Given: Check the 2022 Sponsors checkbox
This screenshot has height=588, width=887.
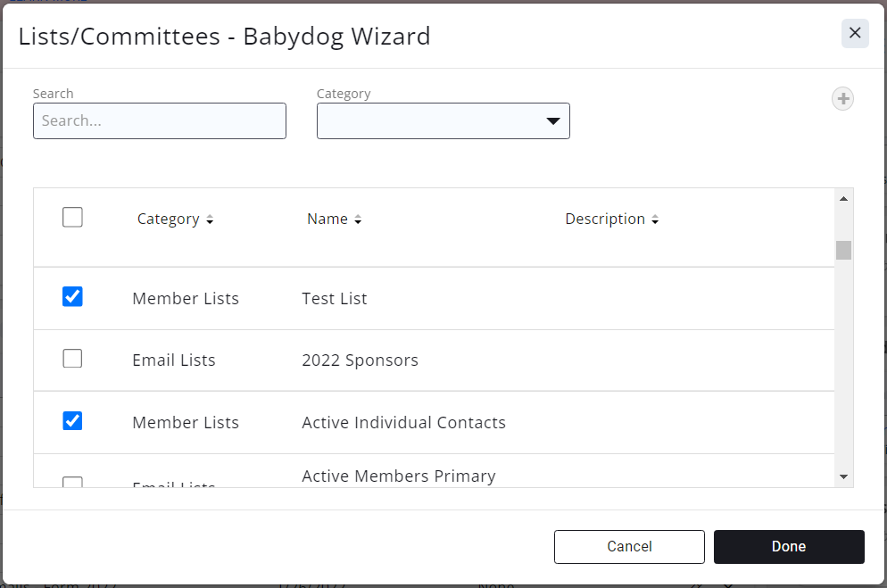Looking at the screenshot, I should (72, 359).
